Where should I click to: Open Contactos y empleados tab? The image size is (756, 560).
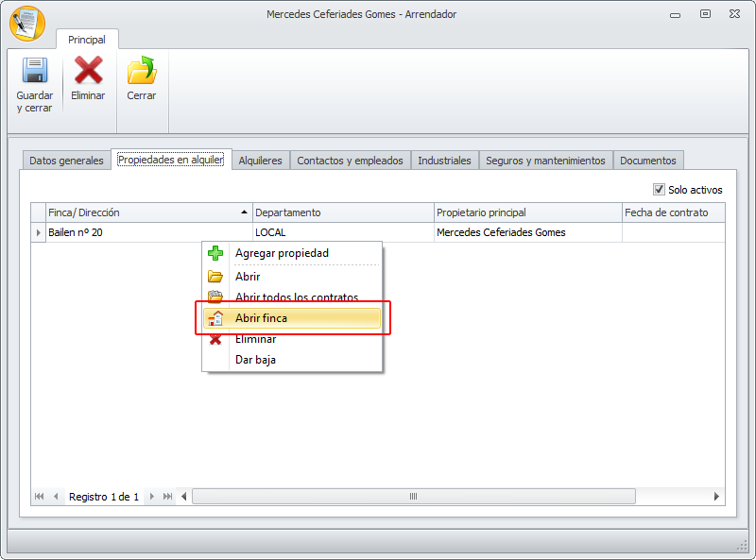tap(350, 161)
